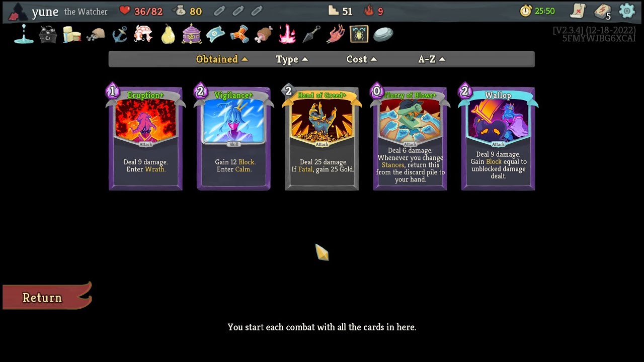Screen dimensions: 644x362
Task: Select the Hand of Greed+ card
Action: [322, 138]
